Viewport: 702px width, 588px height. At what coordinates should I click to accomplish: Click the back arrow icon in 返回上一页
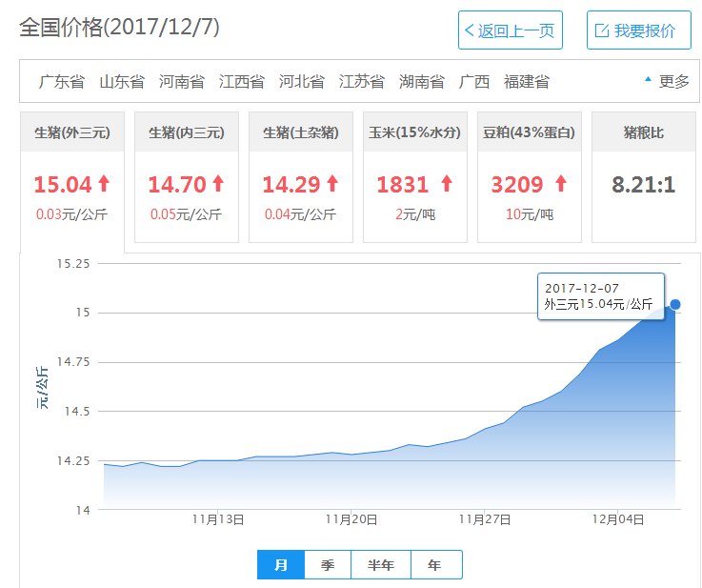469,30
